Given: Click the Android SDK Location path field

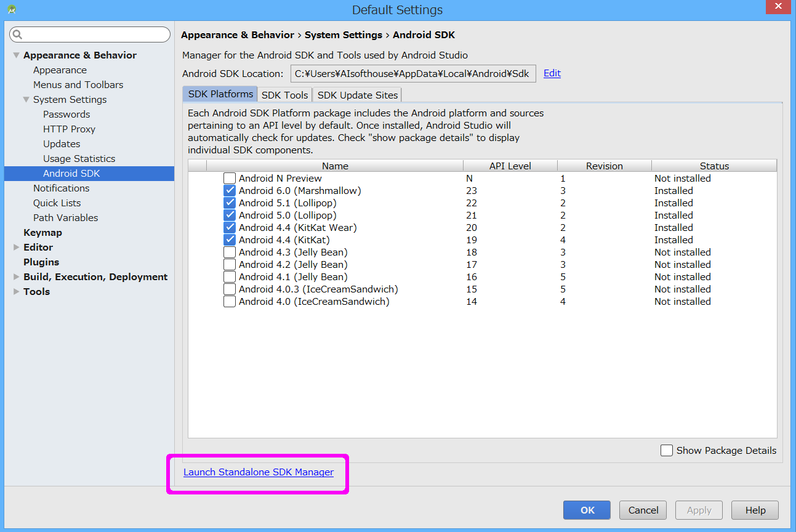Looking at the screenshot, I should coord(413,74).
